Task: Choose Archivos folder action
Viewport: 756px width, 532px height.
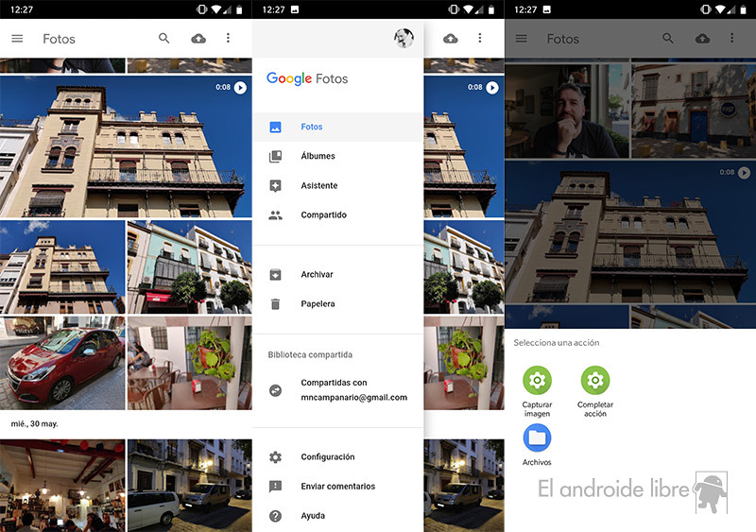Action: pos(537,445)
